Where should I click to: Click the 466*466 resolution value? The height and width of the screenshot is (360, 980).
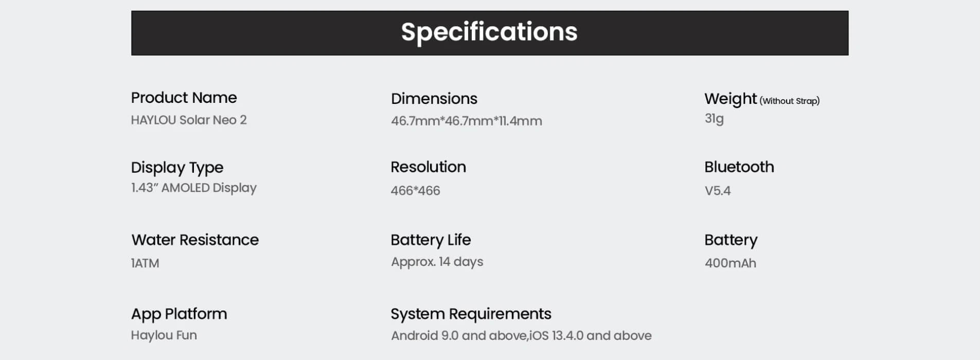coord(415,191)
